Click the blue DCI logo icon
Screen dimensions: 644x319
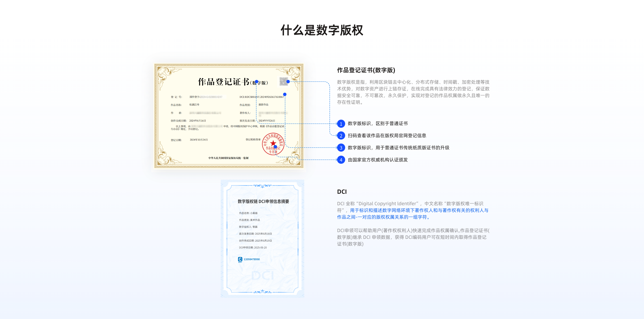point(240,259)
